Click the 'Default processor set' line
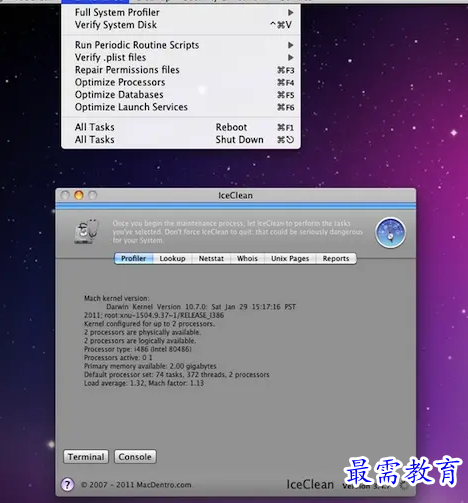Screen dimensions: 468x503 [176, 374]
